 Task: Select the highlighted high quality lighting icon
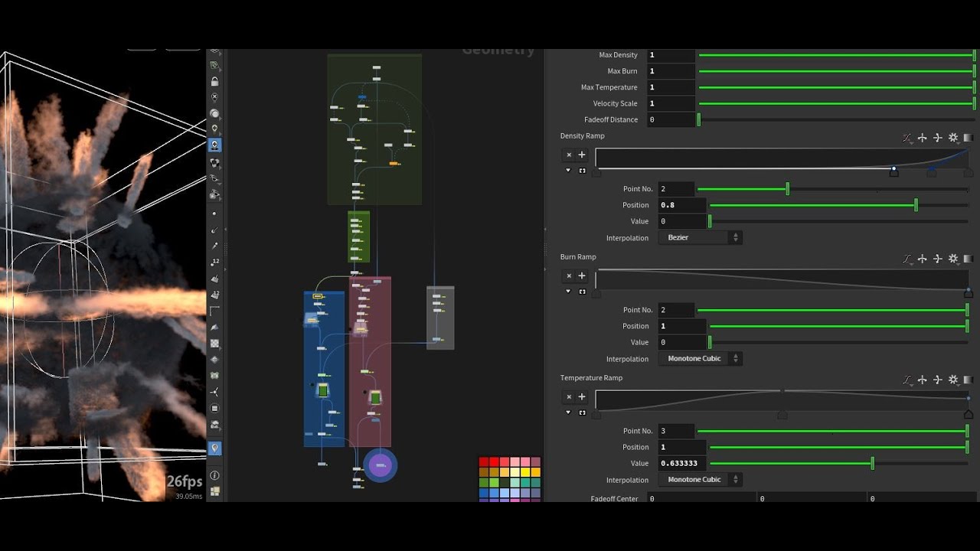(215, 145)
